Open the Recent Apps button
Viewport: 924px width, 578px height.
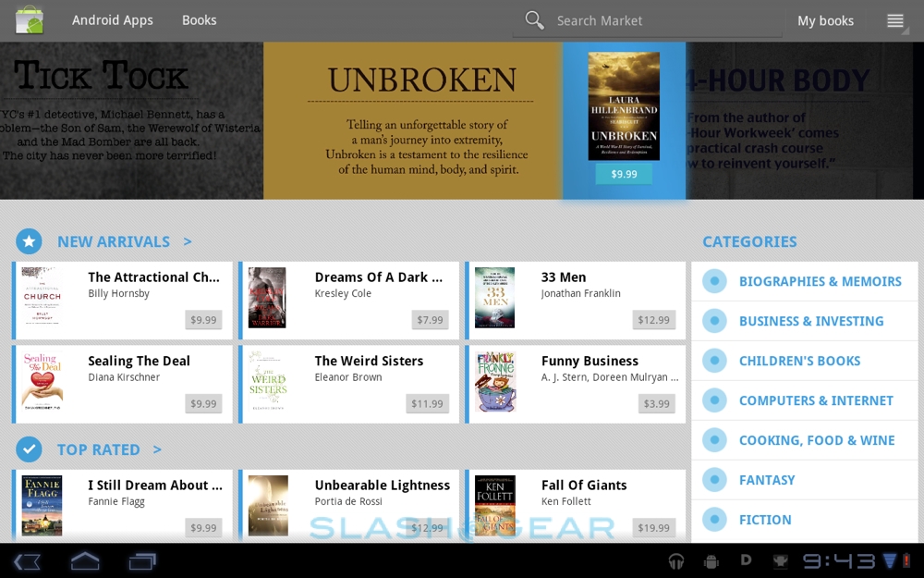[x=142, y=561]
